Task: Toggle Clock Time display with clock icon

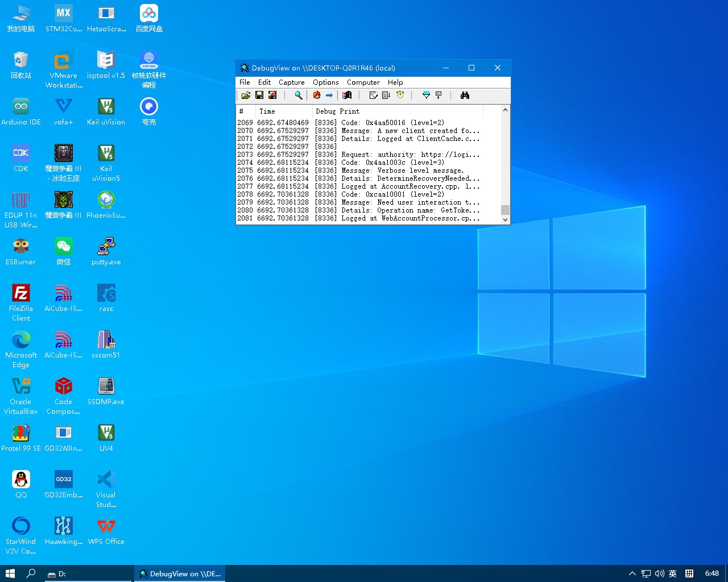Action: [x=400, y=95]
